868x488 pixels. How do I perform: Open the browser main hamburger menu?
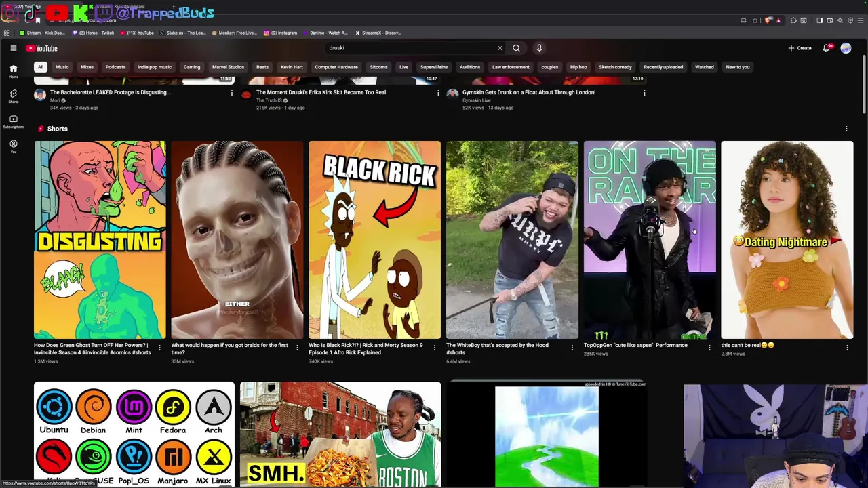[861, 20]
